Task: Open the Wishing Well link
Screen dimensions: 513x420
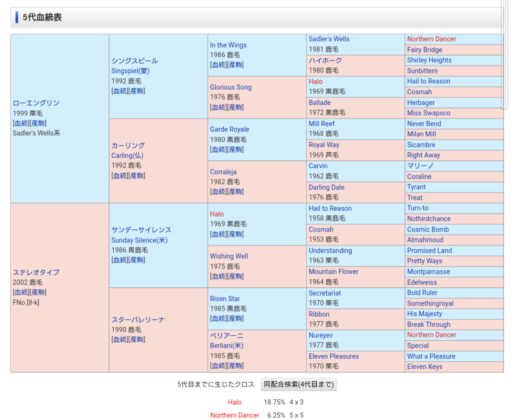Action: pyautogui.click(x=229, y=256)
